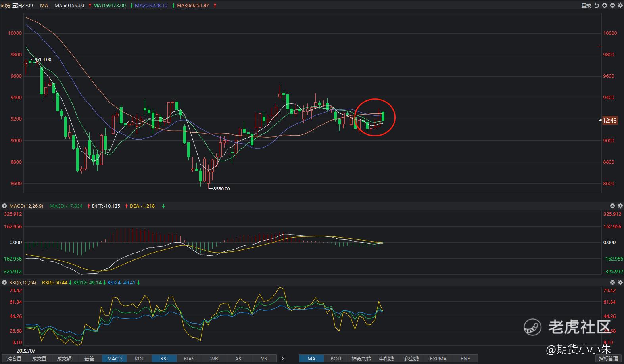The width and height of the screenshot is (624, 364).
Task: Open 指标管理 indicator management
Action: (609, 358)
